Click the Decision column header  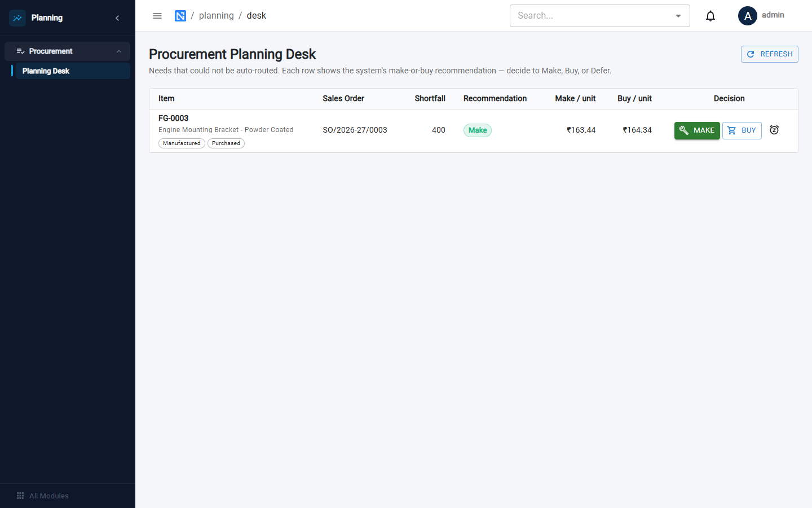coord(729,98)
